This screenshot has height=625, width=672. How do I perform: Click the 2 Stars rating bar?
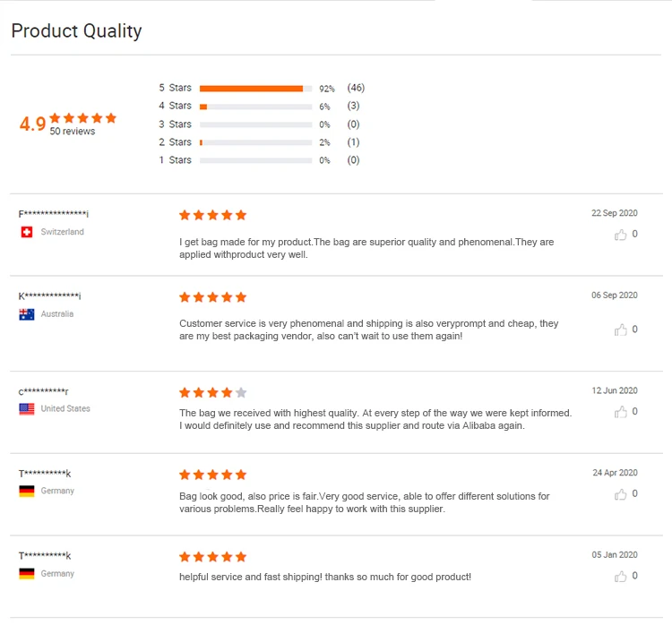tap(255, 142)
